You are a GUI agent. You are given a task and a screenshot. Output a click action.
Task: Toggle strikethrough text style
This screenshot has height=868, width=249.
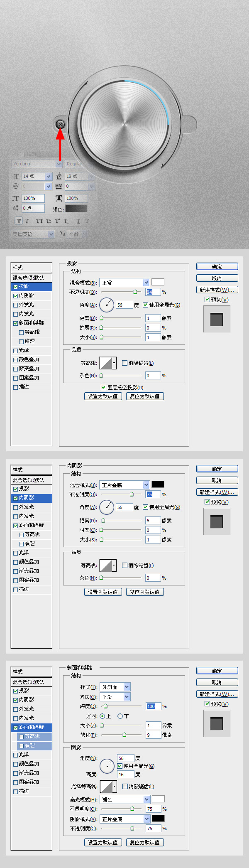coord(87,221)
